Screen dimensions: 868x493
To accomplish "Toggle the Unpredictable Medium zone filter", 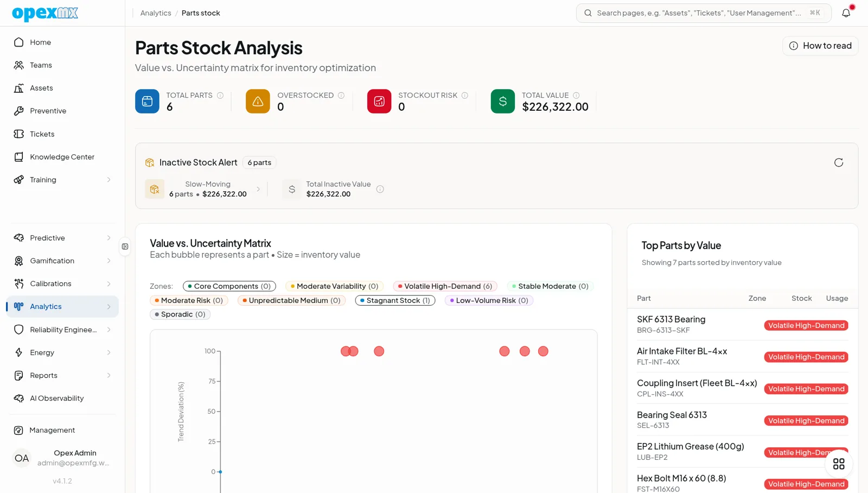I will (x=291, y=300).
